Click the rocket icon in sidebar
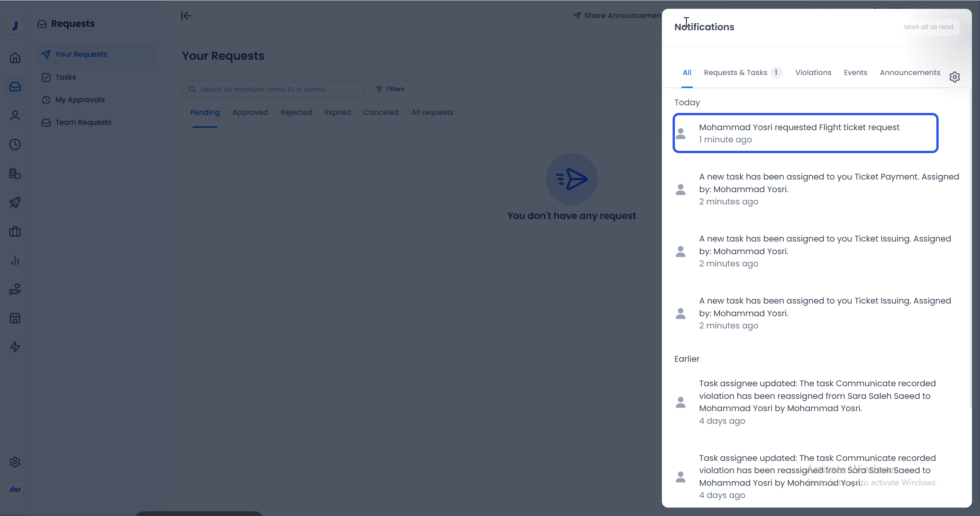Screen dimensions: 980x516 (x=15, y=202)
